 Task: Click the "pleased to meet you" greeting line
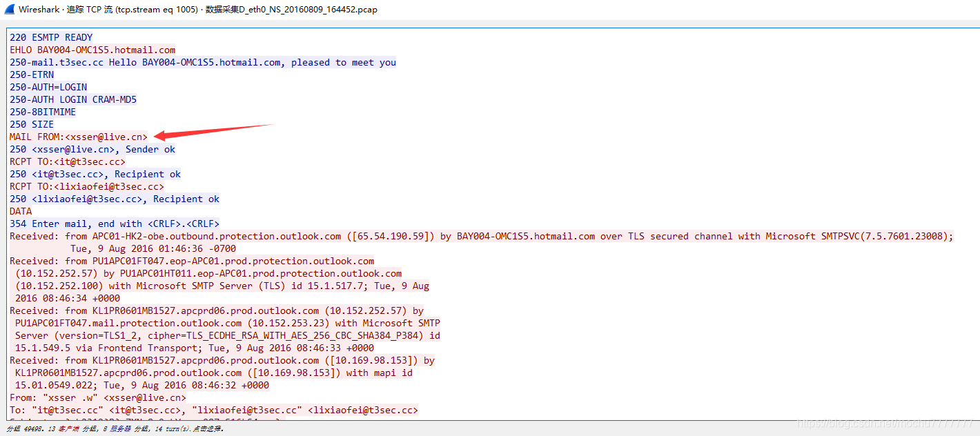pyautogui.click(x=203, y=62)
